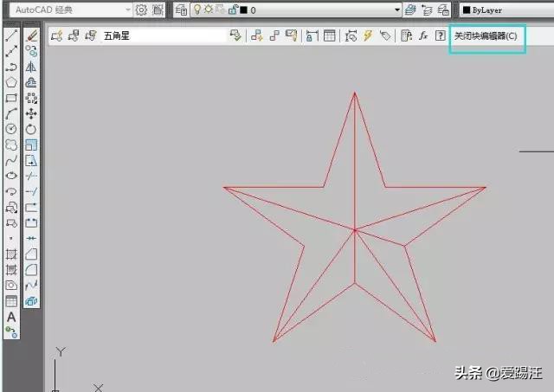Select the Hatch tool
554x392 pixels.
tap(11, 254)
